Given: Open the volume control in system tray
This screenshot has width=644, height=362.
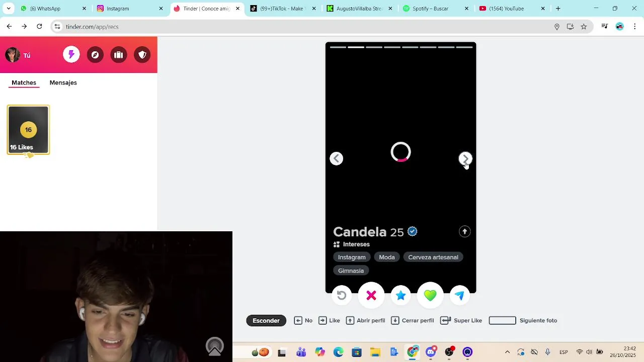Looking at the screenshot, I should tap(589, 352).
